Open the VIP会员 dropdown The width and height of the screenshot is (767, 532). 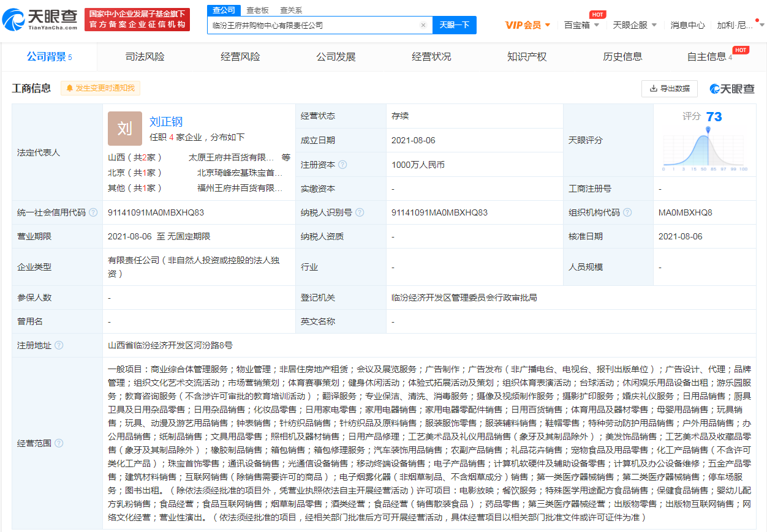point(527,25)
